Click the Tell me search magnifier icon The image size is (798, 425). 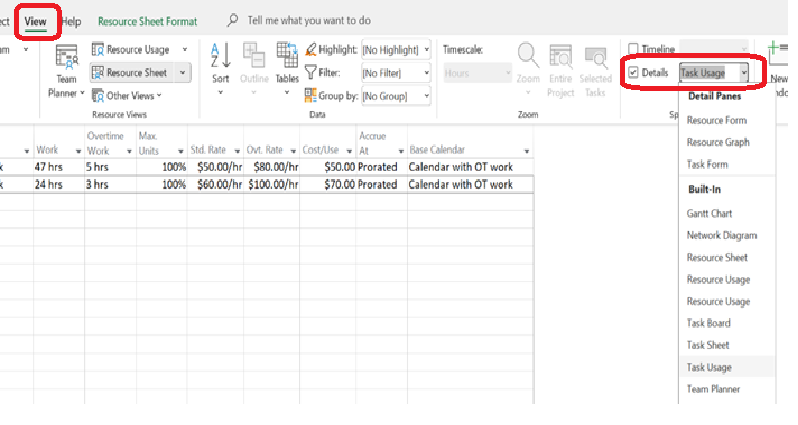pyautogui.click(x=233, y=20)
